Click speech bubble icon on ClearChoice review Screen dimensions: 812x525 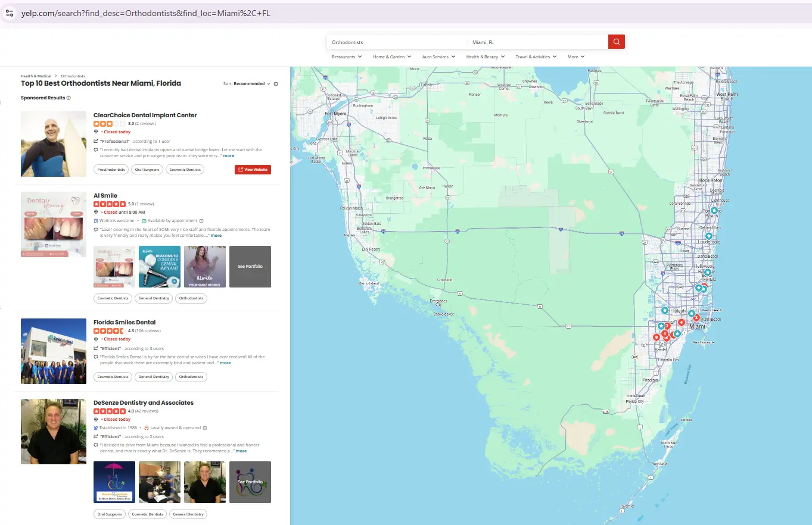[96, 150]
